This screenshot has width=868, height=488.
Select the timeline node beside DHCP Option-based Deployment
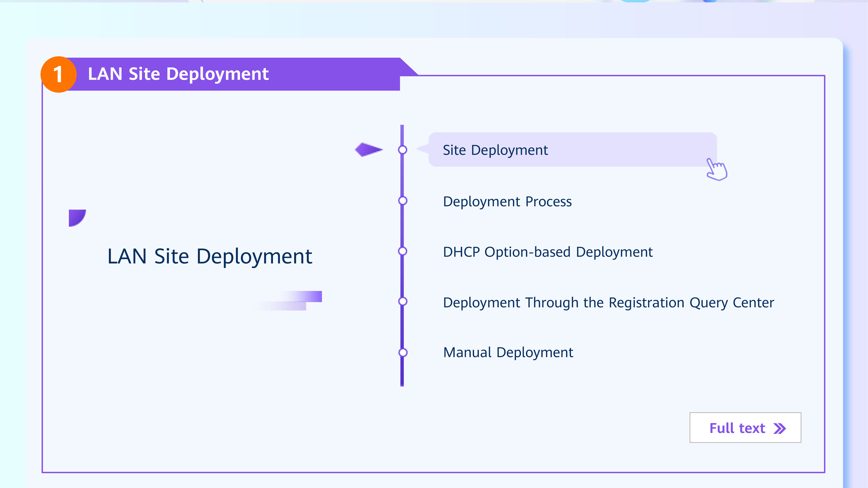point(402,251)
